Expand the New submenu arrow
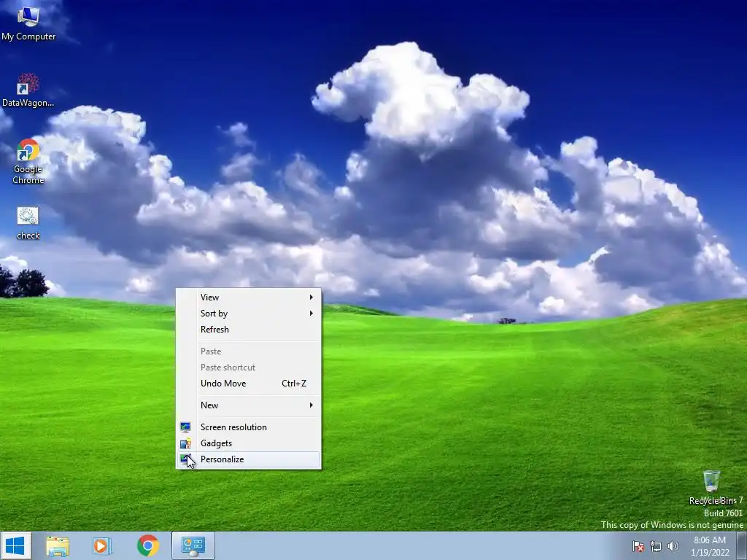Image resolution: width=747 pixels, height=560 pixels. pyautogui.click(x=311, y=405)
